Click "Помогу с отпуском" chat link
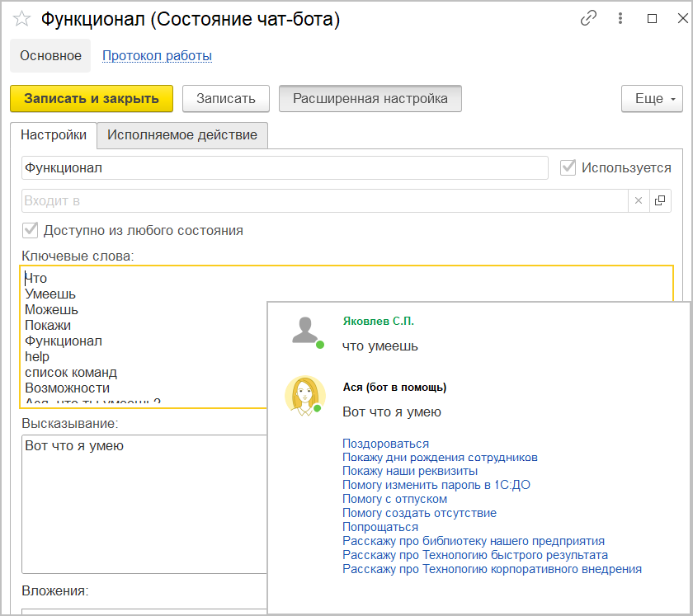This screenshot has width=693, height=616. (x=395, y=499)
